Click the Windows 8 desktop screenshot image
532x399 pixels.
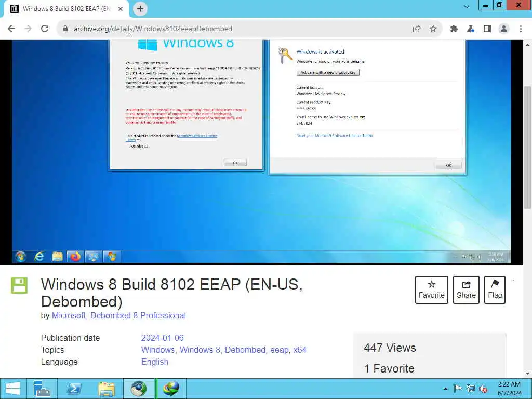(x=261, y=152)
